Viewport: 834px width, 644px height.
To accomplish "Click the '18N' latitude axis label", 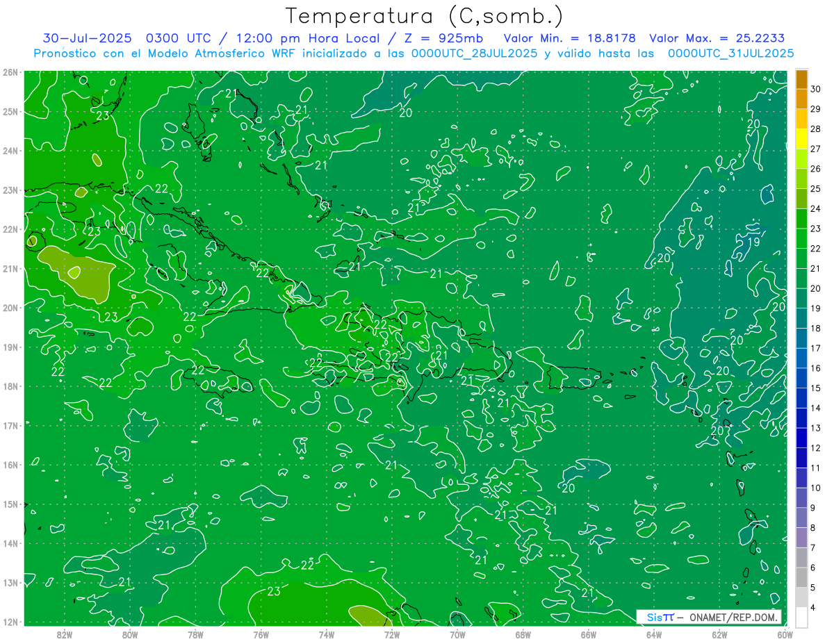I will tap(10, 386).
